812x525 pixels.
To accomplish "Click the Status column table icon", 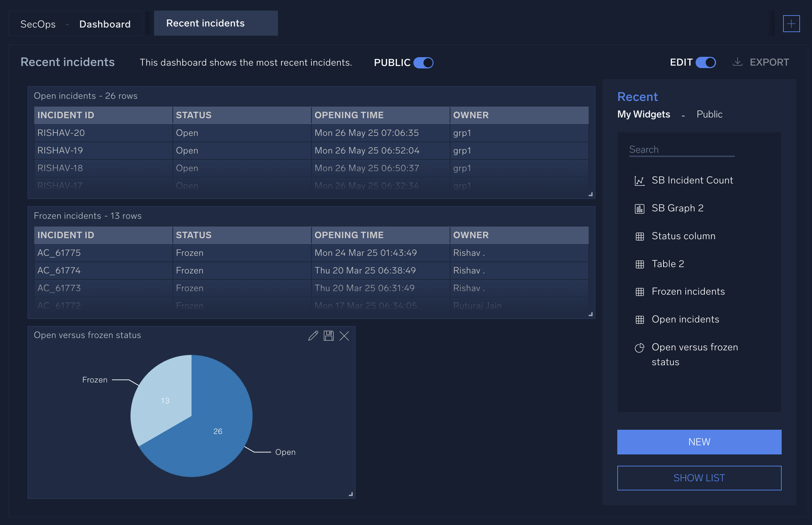I will (x=640, y=236).
